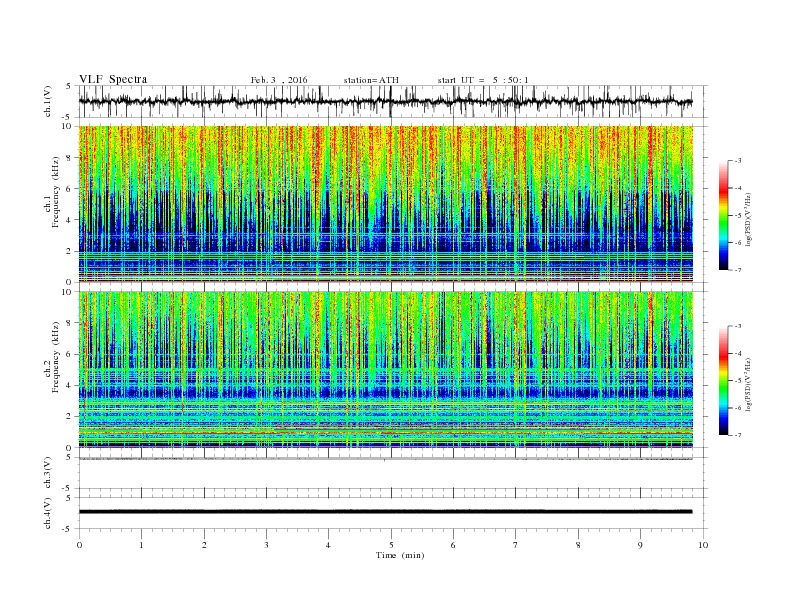The height and width of the screenshot is (612, 792).
Task: Click the "ch.4(V)" axis label
Action: [x=48, y=514]
